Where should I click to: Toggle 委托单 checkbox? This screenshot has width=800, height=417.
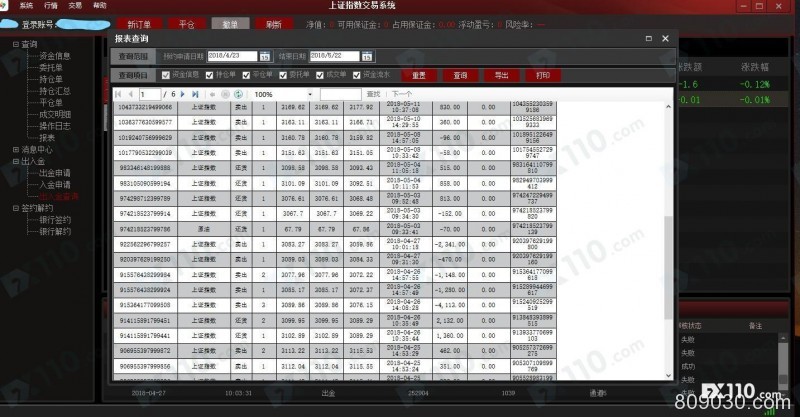tap(283, 75)
